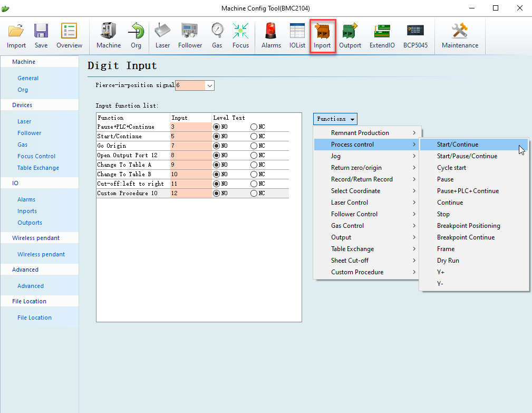Viewport: 532px width, 413px height.
Task: Click the Inport toolbar icon
Action: (322, 36)
